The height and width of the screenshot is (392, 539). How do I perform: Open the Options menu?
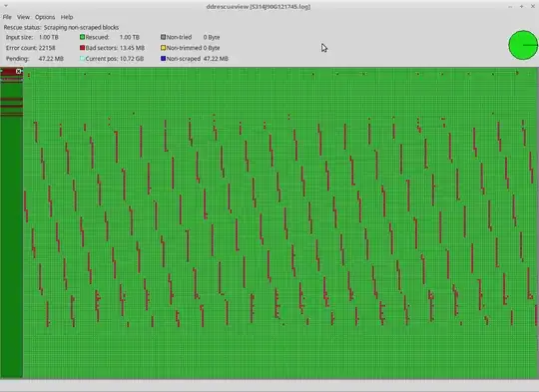45,17
